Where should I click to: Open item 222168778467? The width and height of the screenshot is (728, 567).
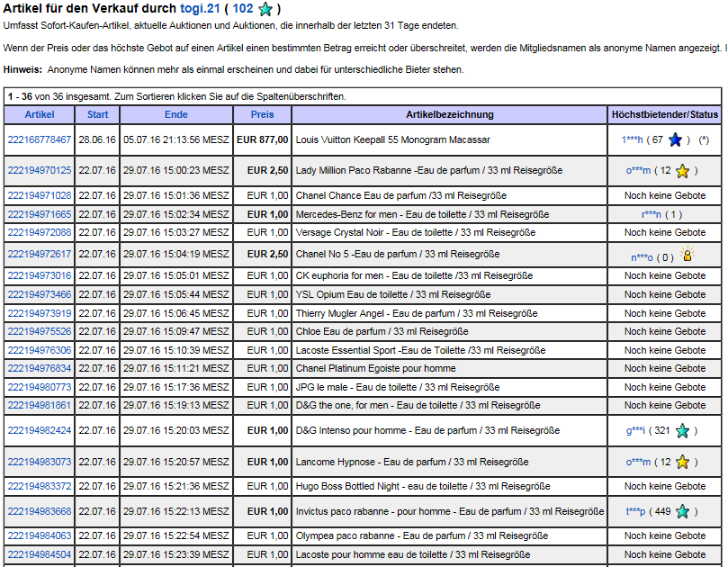(x=40, y=139)
